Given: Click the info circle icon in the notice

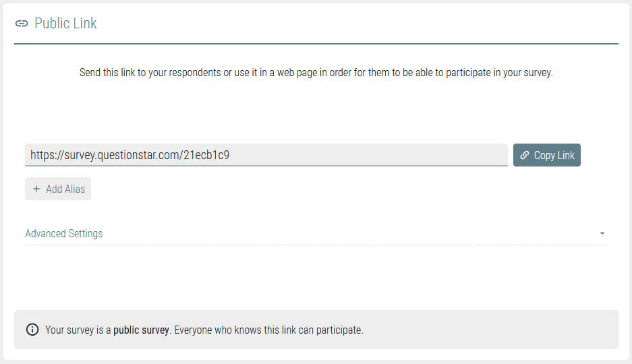Looking at the screenshot, I should 32,330.
